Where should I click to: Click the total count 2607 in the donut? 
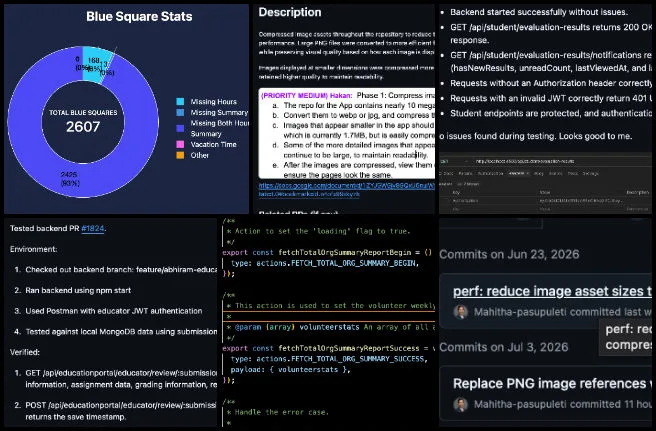point(83,127)
